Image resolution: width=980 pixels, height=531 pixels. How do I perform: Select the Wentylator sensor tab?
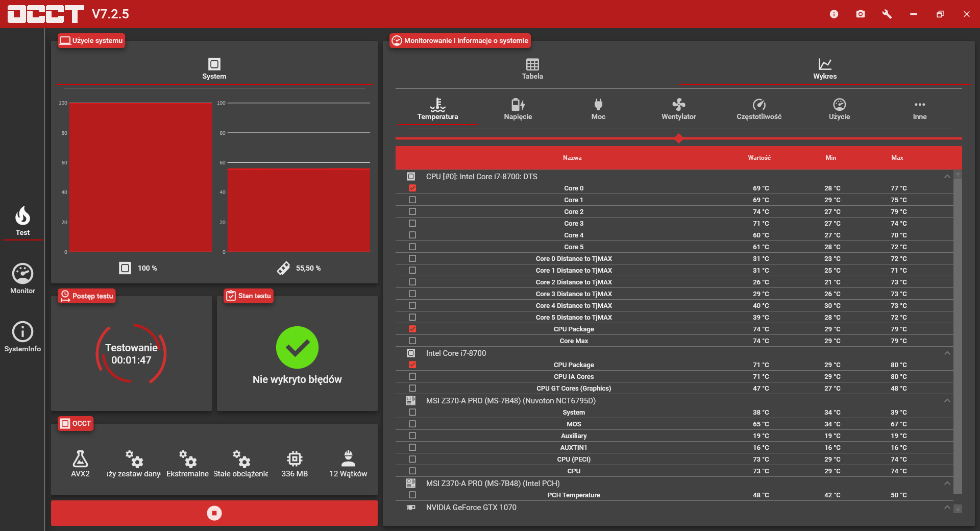coord(679,109)
